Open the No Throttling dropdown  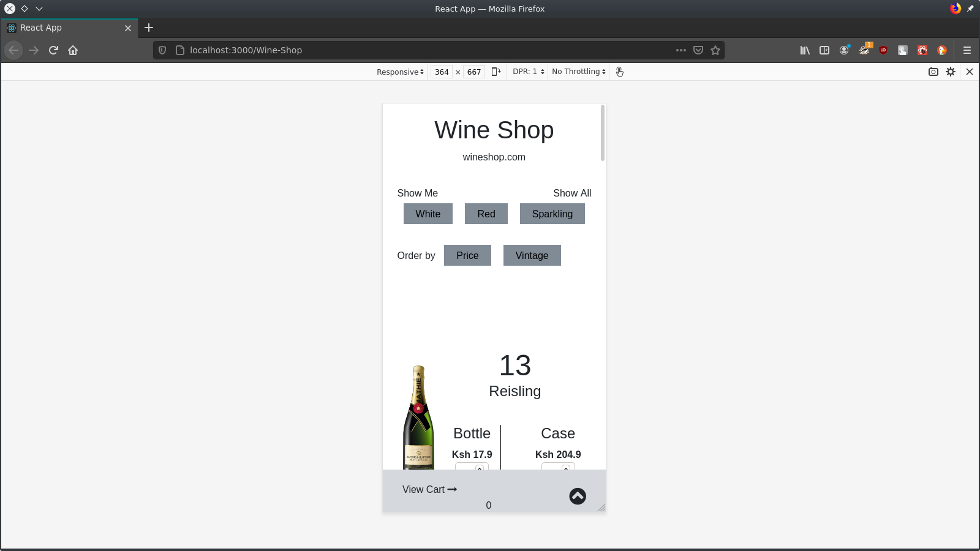[x=577, y=72]
